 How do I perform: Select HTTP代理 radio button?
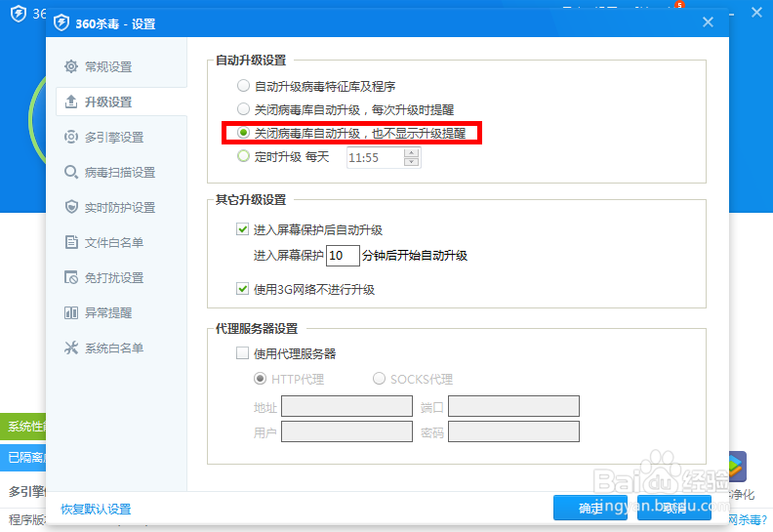point(260,379)
